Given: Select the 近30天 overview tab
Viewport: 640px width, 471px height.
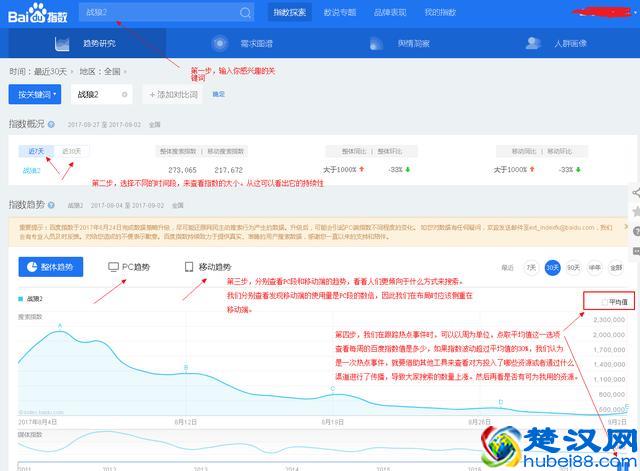Looking at the screenshot, I should pyautogui.click(x=71, y=151).
